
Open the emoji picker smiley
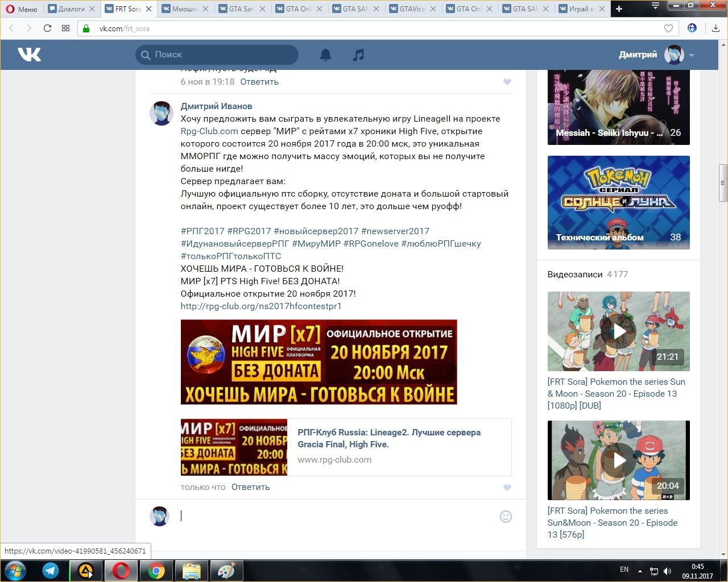[506, 517]
